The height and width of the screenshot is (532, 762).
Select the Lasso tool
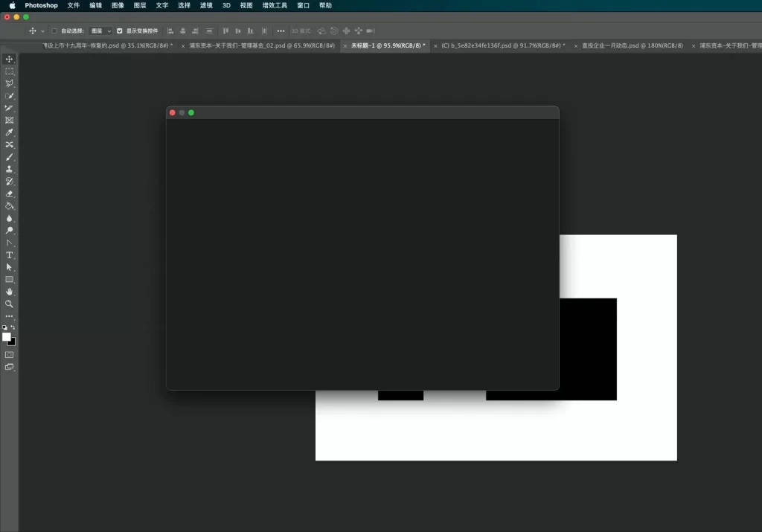pos(9,83)
